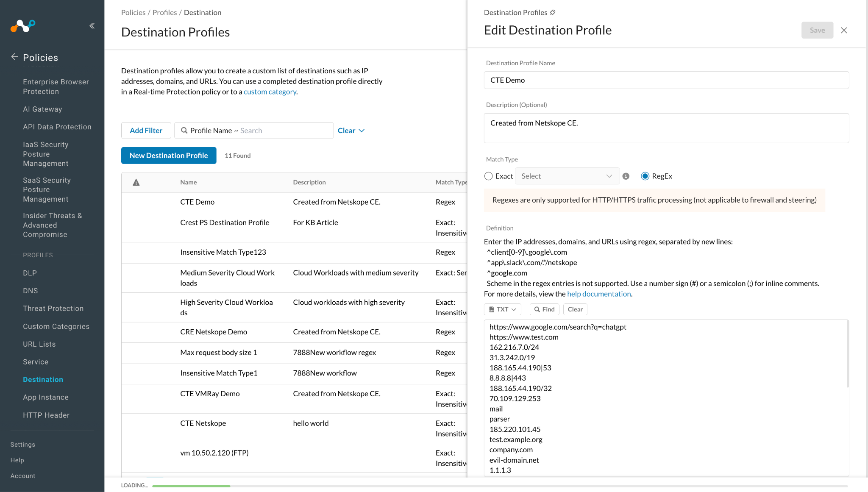Open the help documentation link
Viewport: 868px width, 492px height.
pos(599,294)
